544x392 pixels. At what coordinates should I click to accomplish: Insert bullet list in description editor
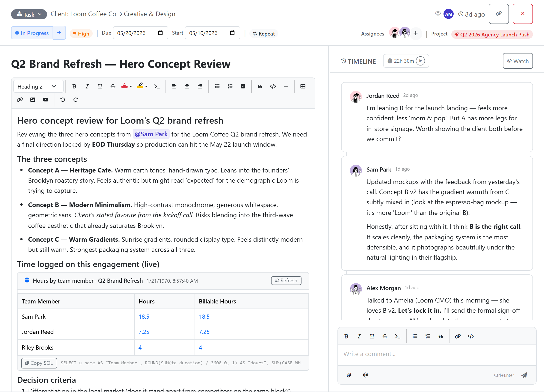[217, 86]
